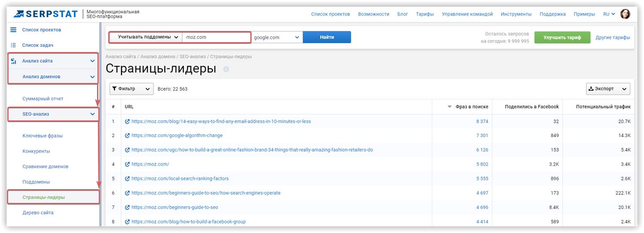644x233 pixels.
Task: Select Страницы-лидеры in the sidebar
Action: click(44, 197)
